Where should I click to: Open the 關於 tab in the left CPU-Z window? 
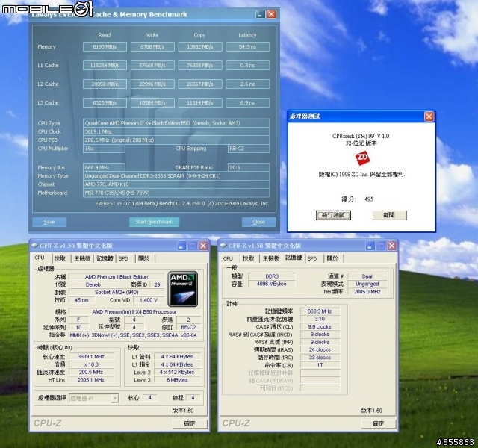143,258
